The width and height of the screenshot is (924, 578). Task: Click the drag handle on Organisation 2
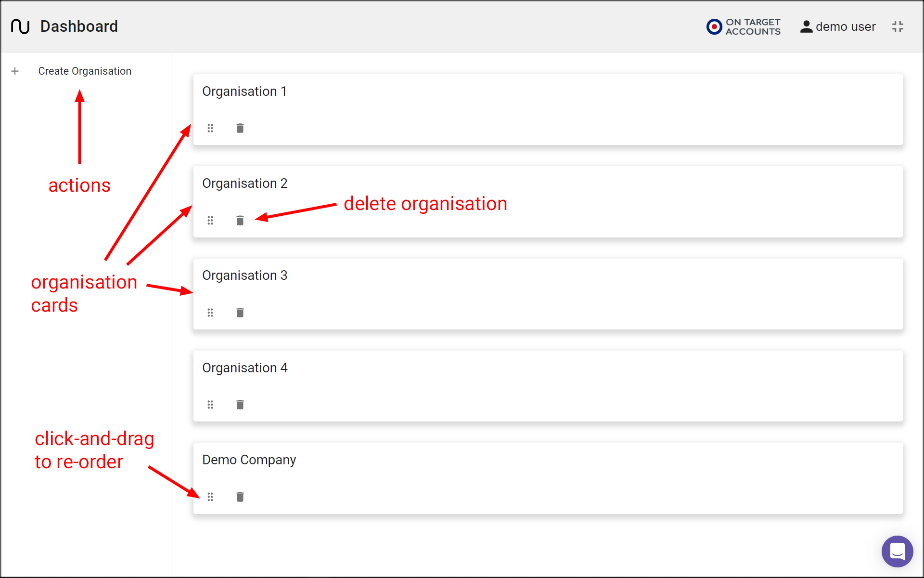[210, 221]
